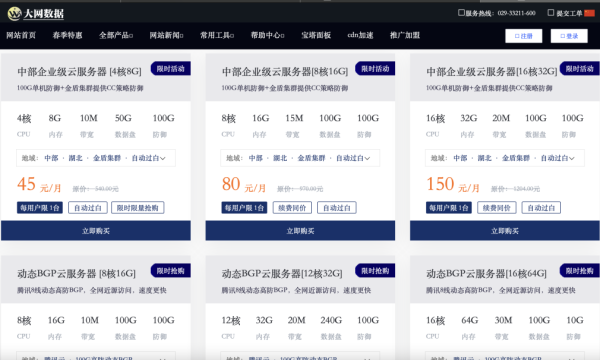Open the 推广加盟 menu item
This screenshot has height=360, width=600.
tap(405, 35)
